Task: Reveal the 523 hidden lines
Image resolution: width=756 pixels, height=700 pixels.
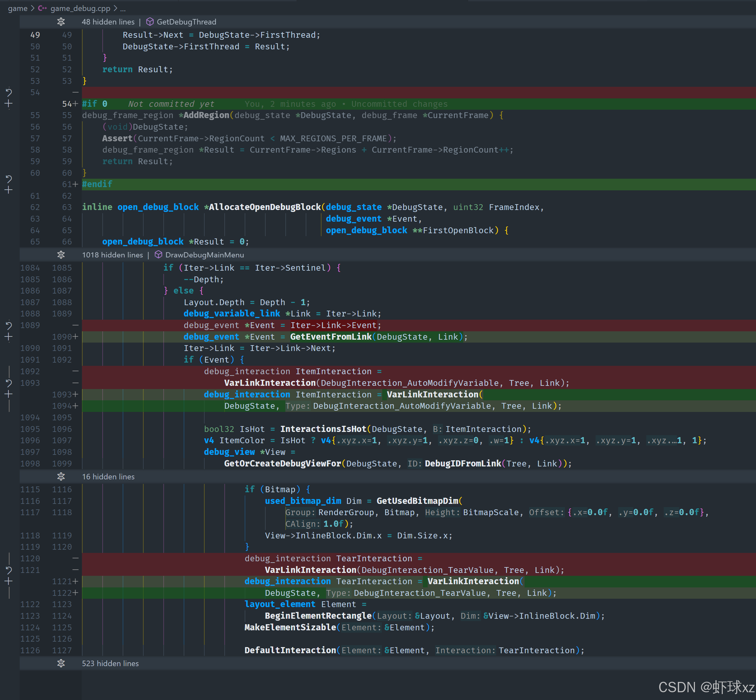Action: [x=61, y=663]
